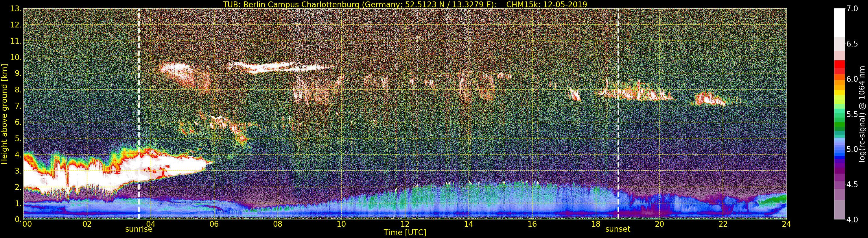868x238 pixels.
Task: Click the colorbar value label '4.0'
Action: tap(852, 220)
